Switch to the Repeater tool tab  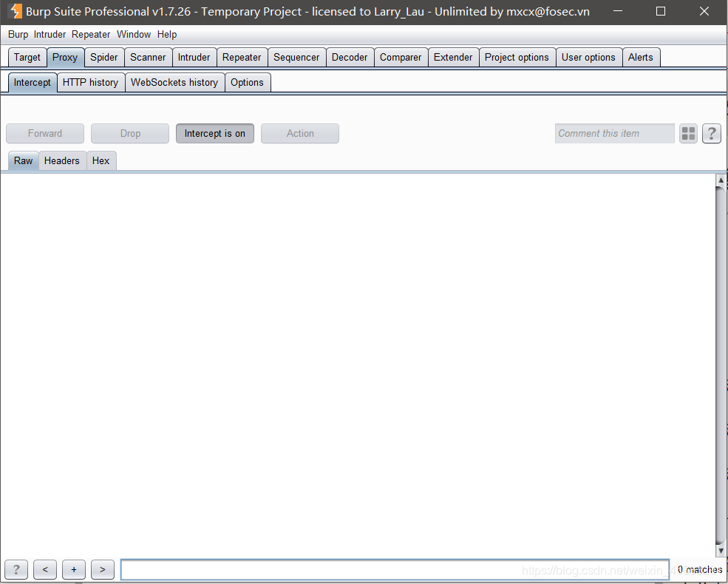(242, 58)
